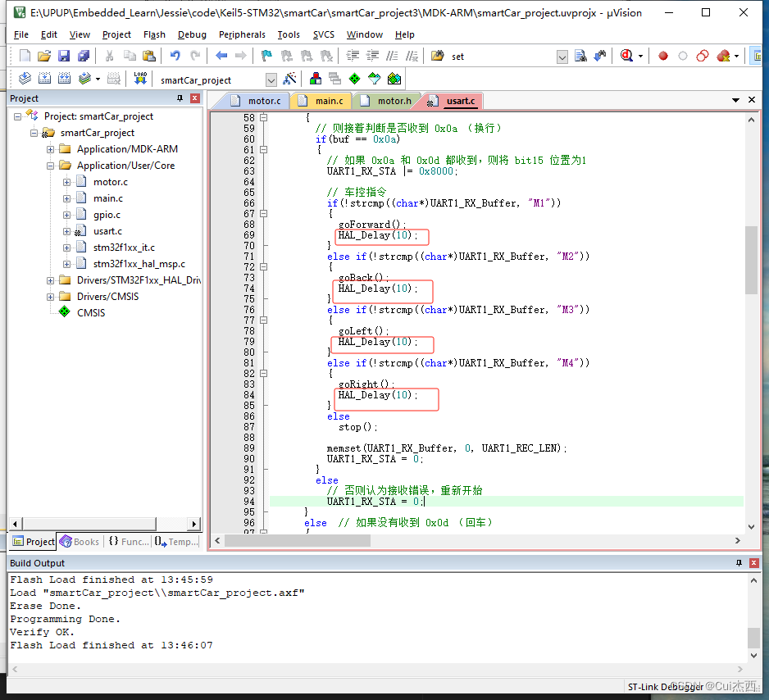Open Options for Target magic wand icon

(x=290, y=79)
